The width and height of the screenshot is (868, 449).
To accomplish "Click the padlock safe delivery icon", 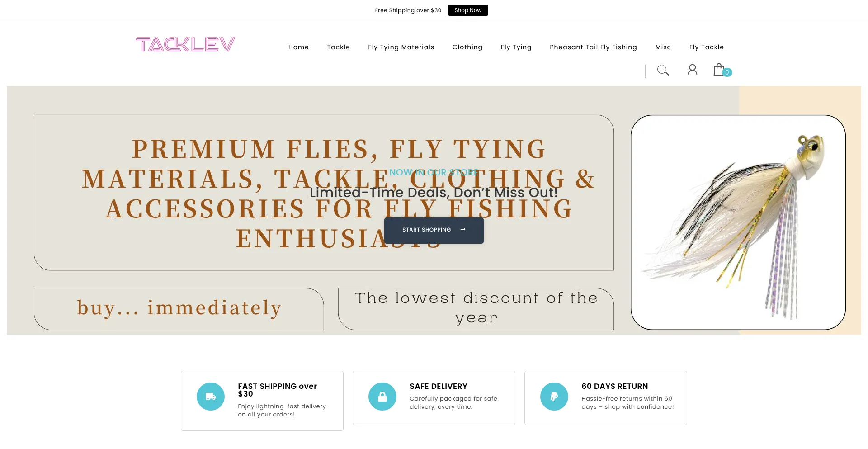I will [x=382, y=397].
